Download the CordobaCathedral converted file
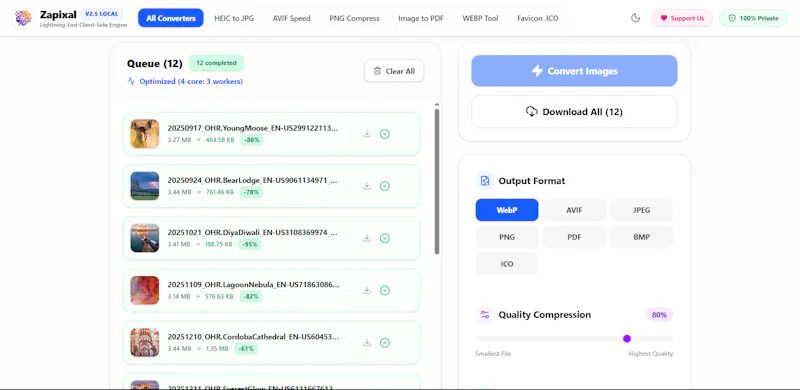This screenshot has width=800, height=390. 366,343
